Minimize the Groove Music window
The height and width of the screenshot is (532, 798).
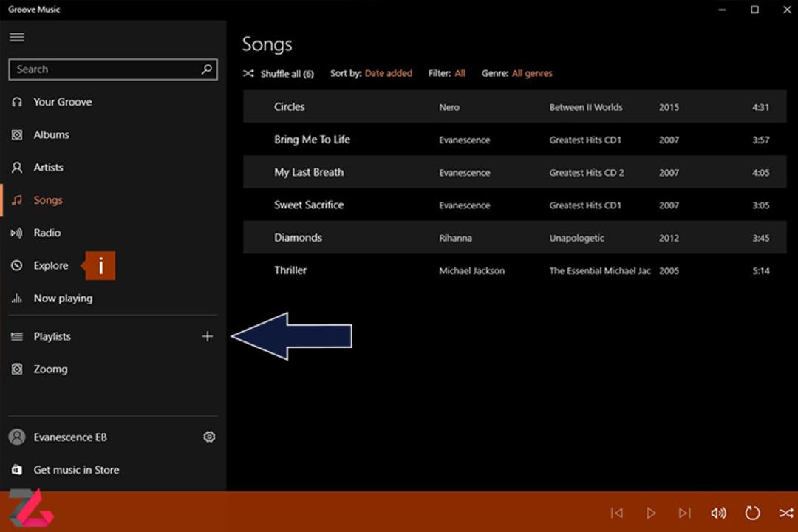722,10
